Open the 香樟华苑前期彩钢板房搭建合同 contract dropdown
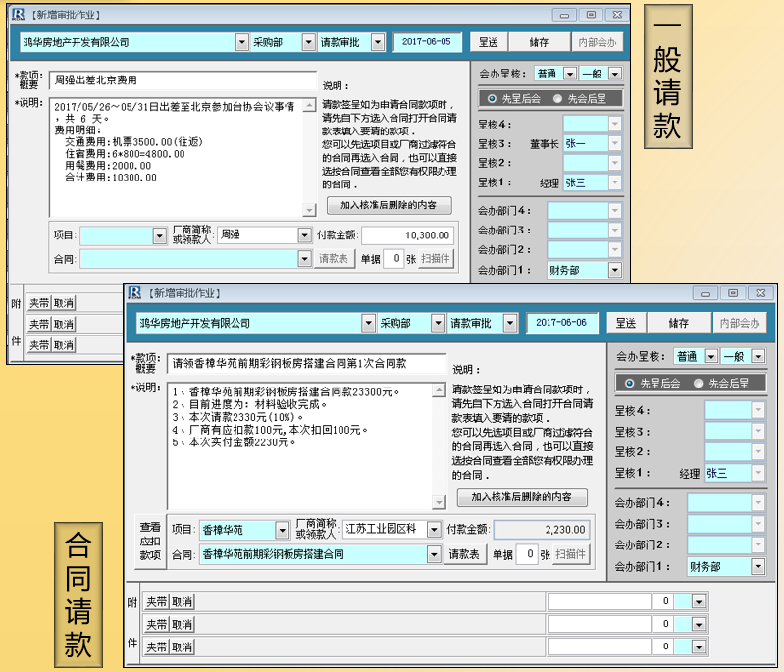The width and height of the screenshot is (784, 672). tap(434, 554)
